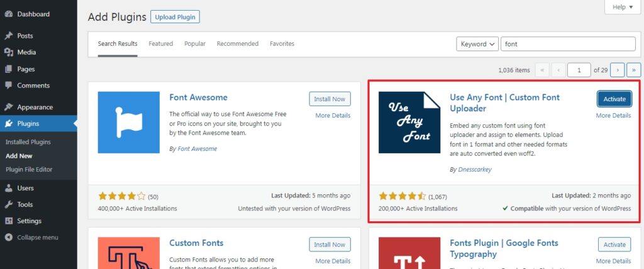Switch to the Popular tab

coord(195,43)
